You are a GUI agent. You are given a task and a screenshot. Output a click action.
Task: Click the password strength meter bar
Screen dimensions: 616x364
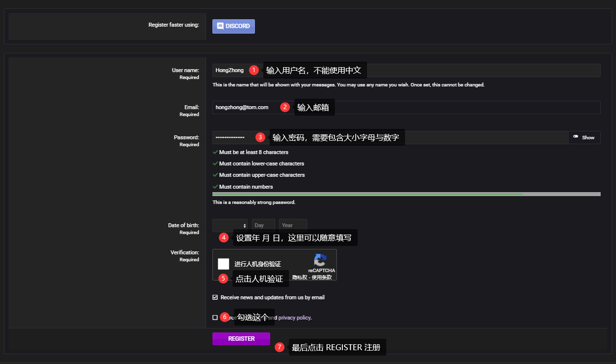[x=406, y=194]
